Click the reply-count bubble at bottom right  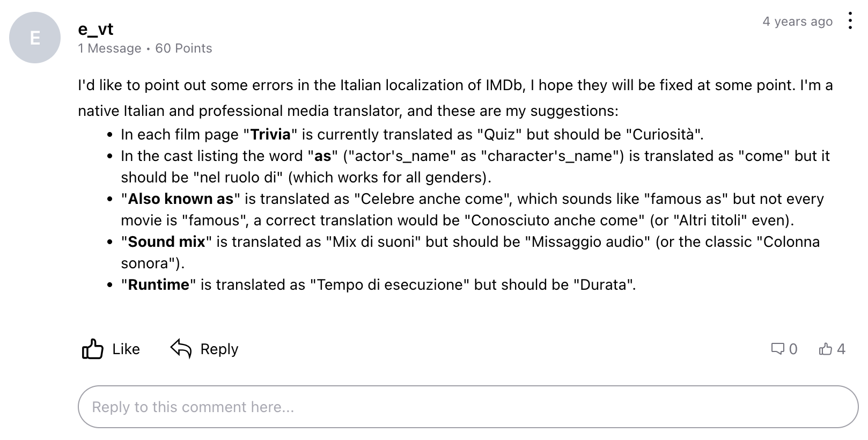click(783, 349)
